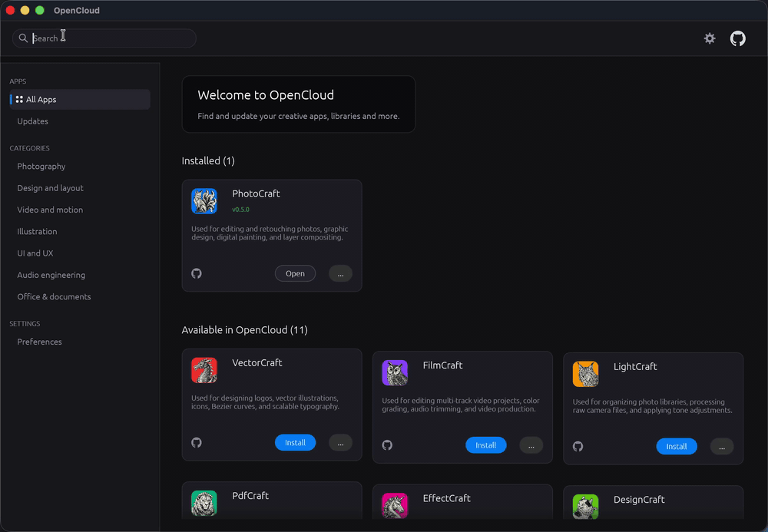Screen dimensions: 768x532
Task: Open the PhotoCraft app
Action: [x=295, y=273]
